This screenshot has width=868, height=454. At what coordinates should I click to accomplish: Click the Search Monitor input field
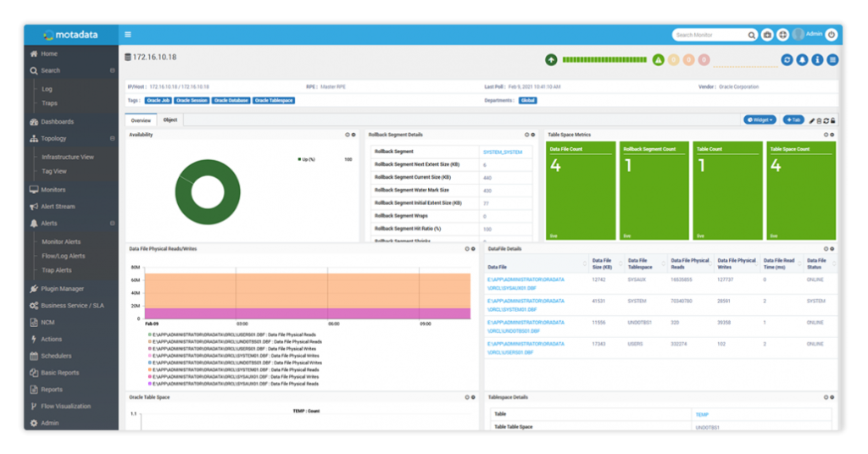tap(709, 35)
